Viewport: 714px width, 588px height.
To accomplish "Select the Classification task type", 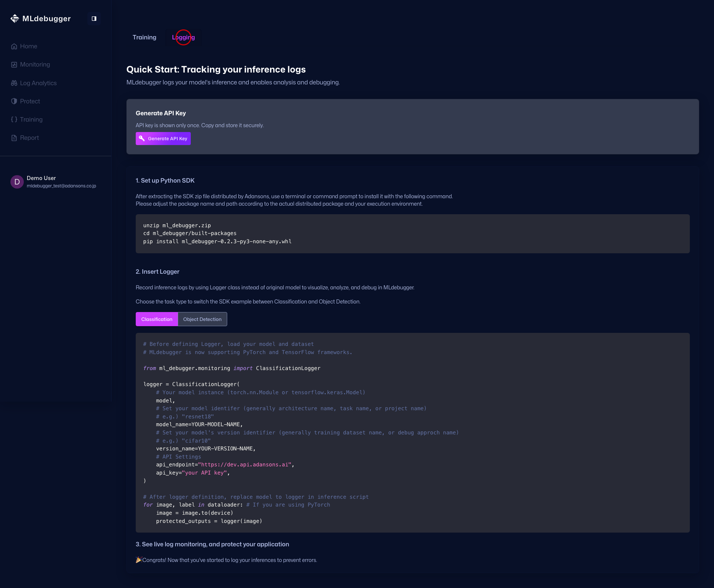I will (157, 319).
